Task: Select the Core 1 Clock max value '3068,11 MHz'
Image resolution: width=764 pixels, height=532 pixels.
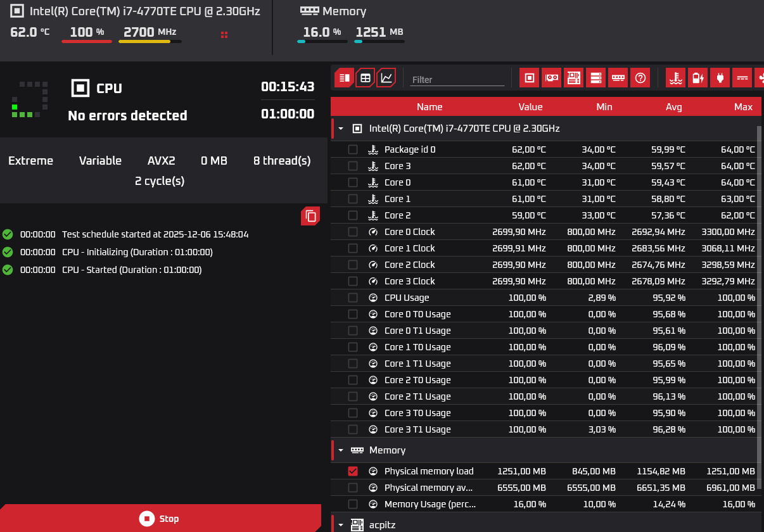Action: [x=728, y=248]
